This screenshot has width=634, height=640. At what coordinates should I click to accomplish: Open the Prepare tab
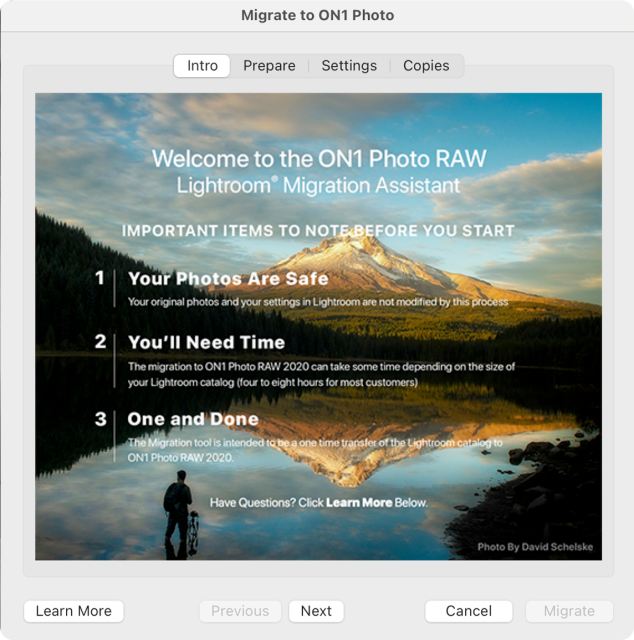coord(269,66)
